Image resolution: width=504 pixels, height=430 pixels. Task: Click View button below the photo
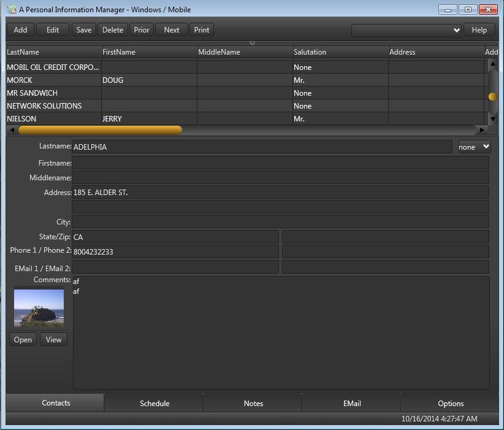pos(53,340)
